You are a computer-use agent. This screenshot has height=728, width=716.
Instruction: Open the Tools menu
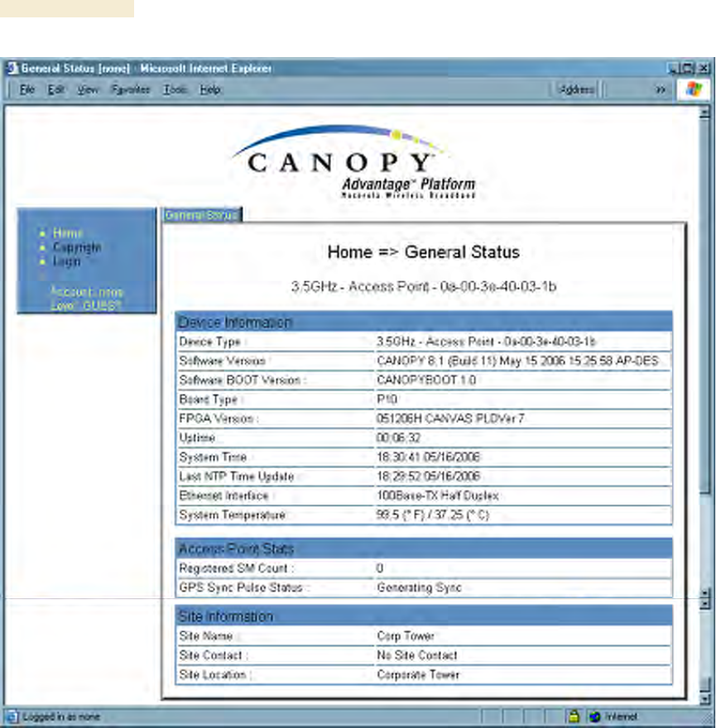(x=175, y=89)
